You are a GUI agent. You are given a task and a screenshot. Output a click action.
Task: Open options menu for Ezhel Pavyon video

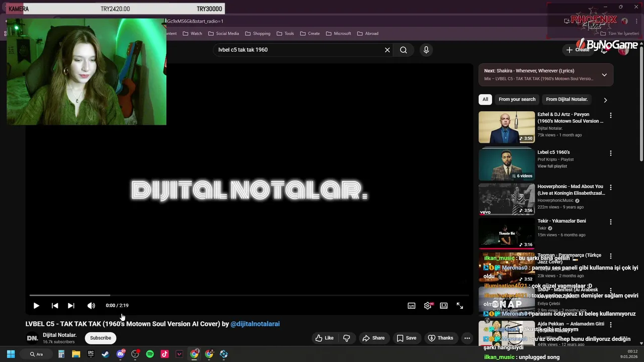(x=611, y=116)
